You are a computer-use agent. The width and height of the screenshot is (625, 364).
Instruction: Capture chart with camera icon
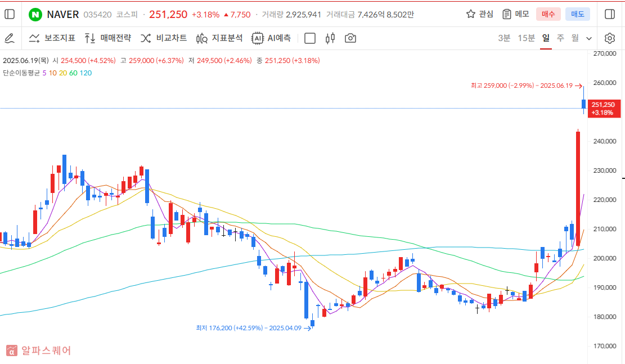[x=350, y=38]
